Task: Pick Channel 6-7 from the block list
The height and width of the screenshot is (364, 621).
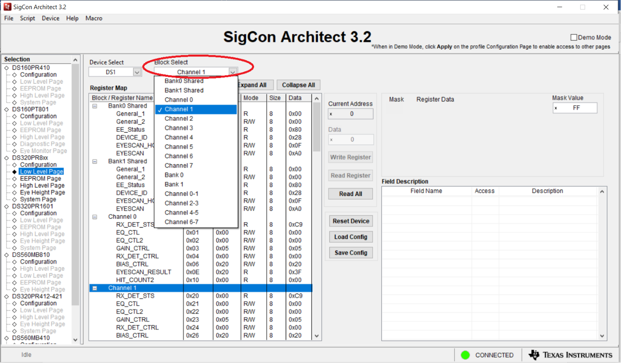Action: (x=196, y=222)
